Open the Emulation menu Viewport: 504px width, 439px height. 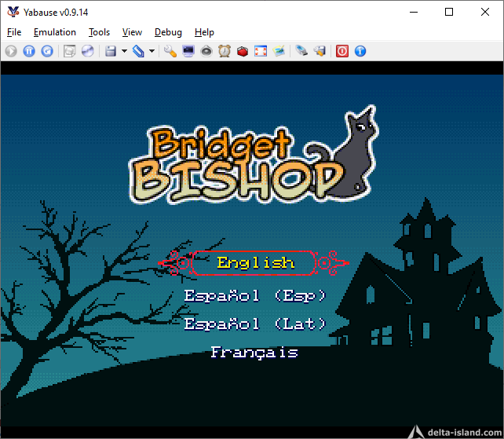pyautogui.click(x=55, y=32)
